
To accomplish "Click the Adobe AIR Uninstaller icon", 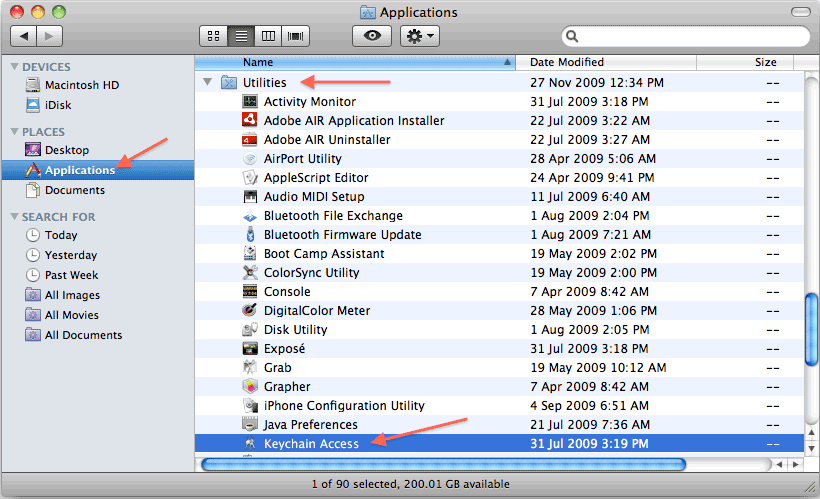I will tap(250, 140).
